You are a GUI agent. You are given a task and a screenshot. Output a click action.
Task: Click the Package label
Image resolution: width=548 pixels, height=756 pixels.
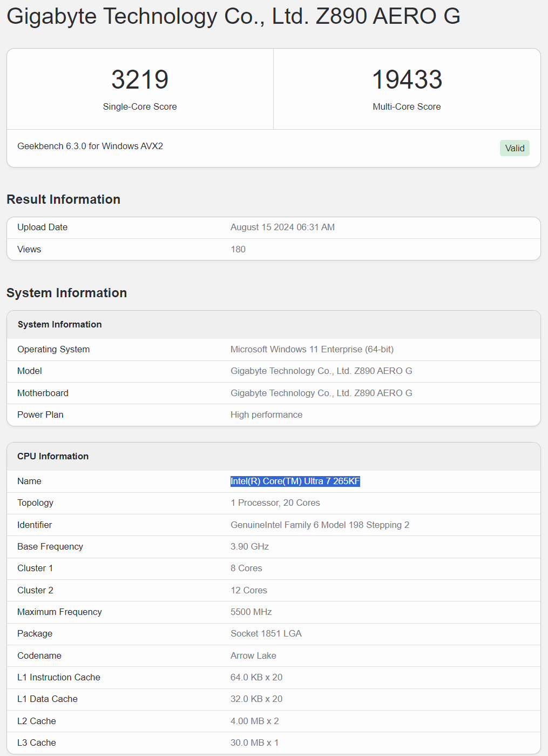pos(35,633)
